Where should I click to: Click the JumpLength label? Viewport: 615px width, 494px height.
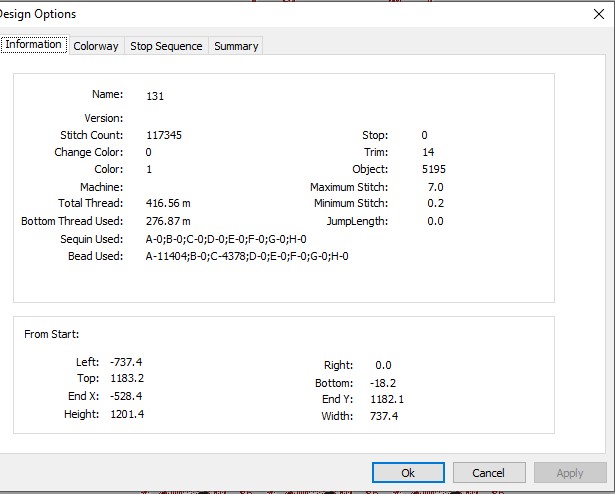(357, 221)
